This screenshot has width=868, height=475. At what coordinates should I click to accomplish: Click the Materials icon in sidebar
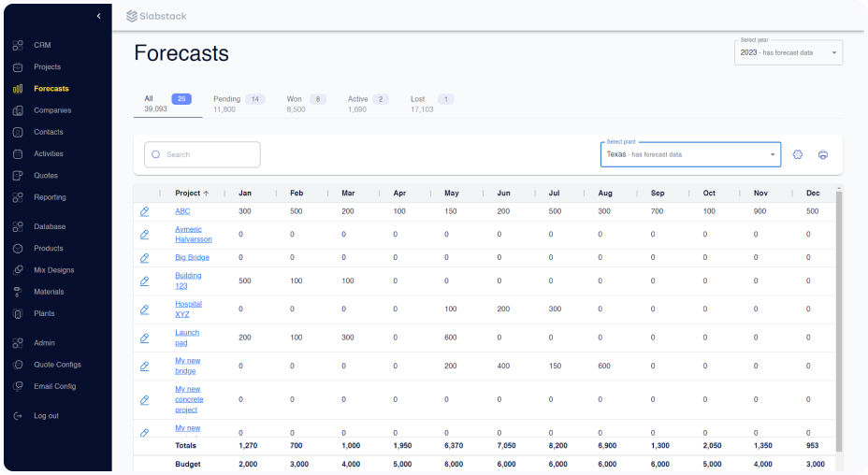click(x=18, y=292)
